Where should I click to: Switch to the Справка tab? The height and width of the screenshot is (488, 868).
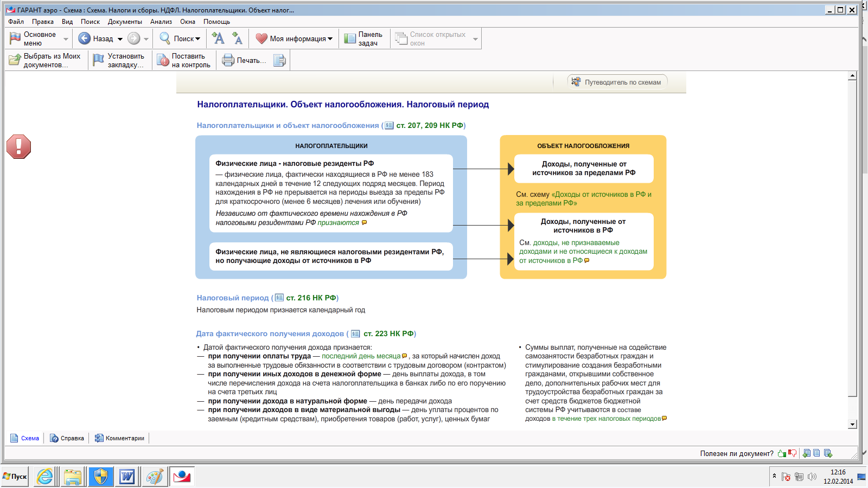click(67, 438)
